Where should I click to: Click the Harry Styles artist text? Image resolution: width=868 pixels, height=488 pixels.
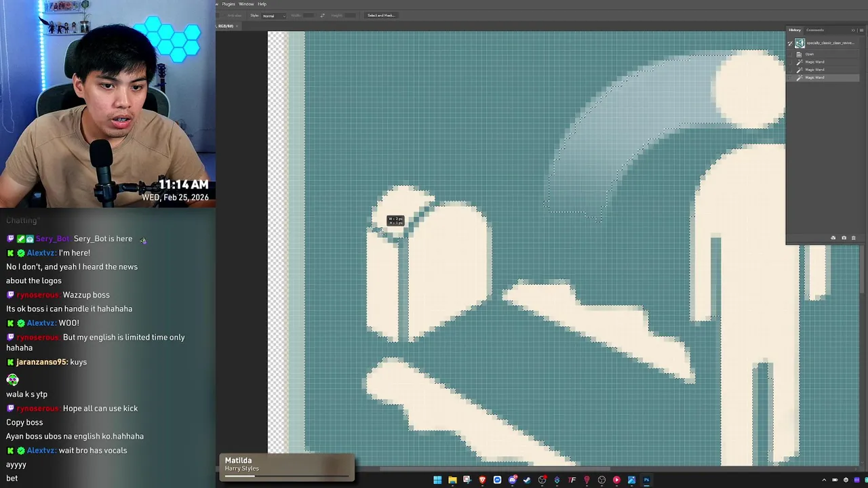[242, 469]
